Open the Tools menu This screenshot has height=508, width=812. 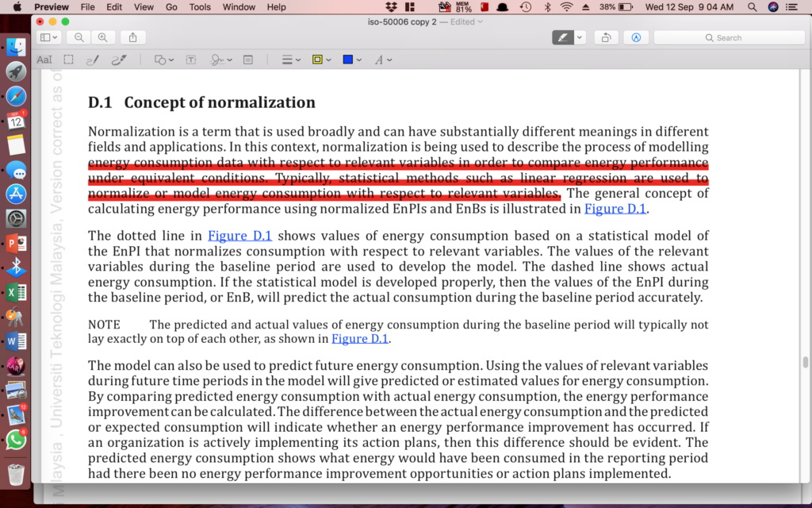(200, 7)
